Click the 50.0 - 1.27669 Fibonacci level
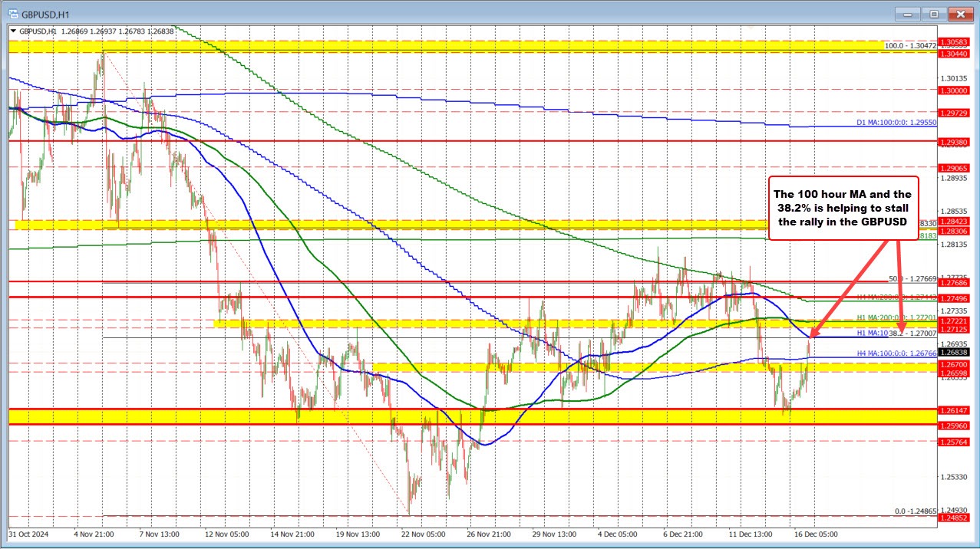This screenshot has height=549, width=980. (x=913, y=278)
